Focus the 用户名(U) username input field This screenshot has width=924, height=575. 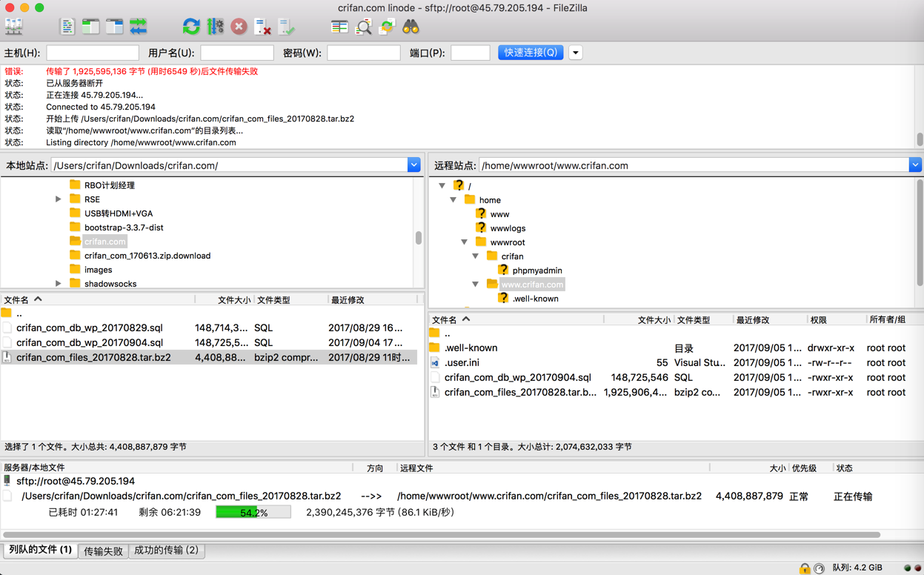pyautogui.click(x=237, y=53)
